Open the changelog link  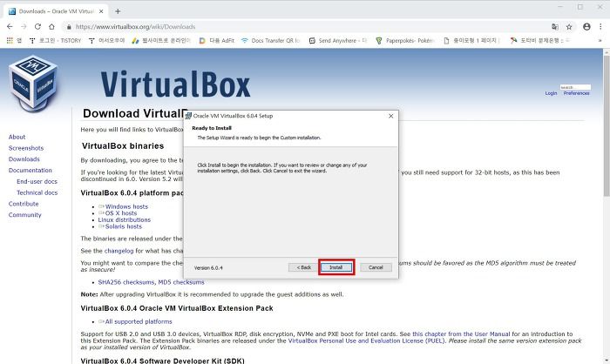pyautogui.click(x=119, y=251)
